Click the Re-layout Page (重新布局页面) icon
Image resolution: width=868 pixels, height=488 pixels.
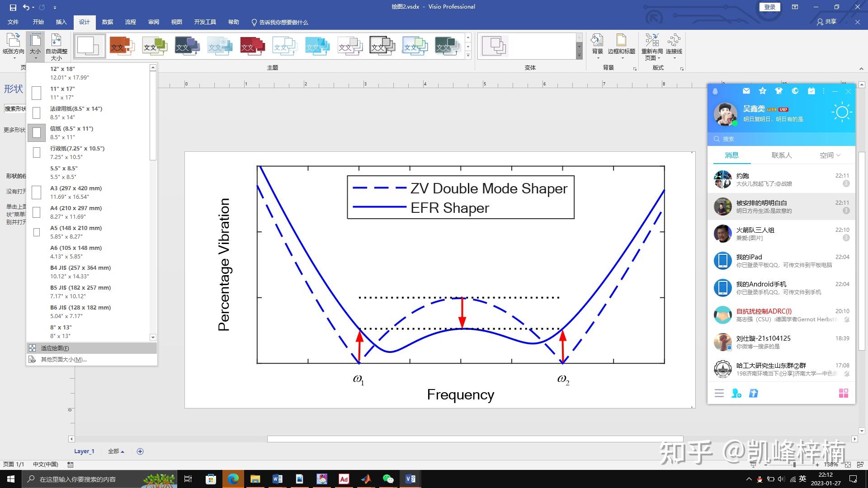[x=652, y=47]
